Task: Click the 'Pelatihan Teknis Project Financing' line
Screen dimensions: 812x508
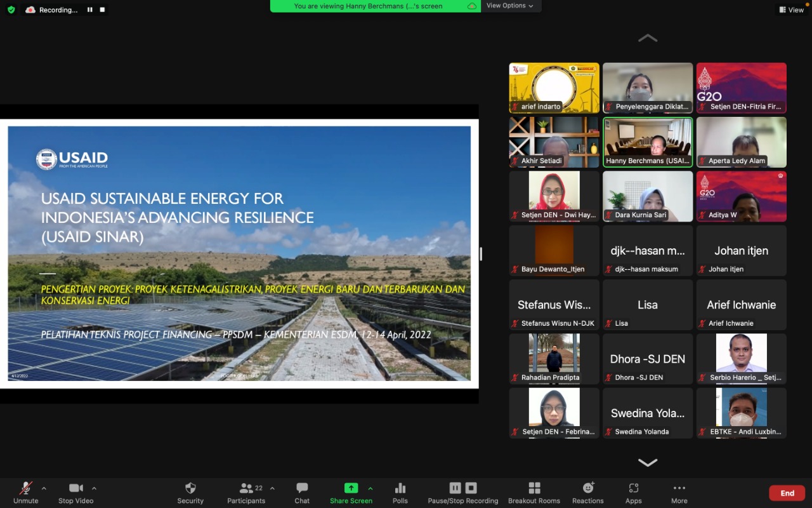Action: tap(236, 335)
